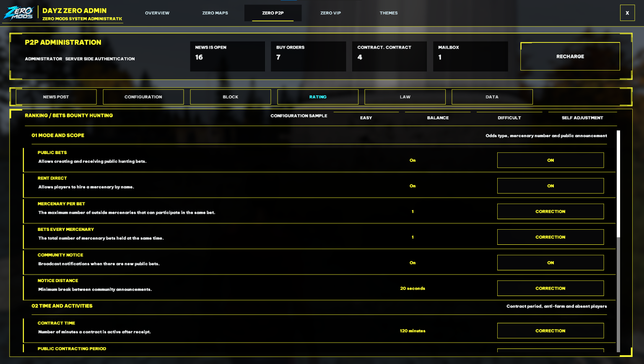Image resolution: width=644 pixels, height=364 pixels.
Task: Click the BUY ORDERS stat card
Action: 309,56
